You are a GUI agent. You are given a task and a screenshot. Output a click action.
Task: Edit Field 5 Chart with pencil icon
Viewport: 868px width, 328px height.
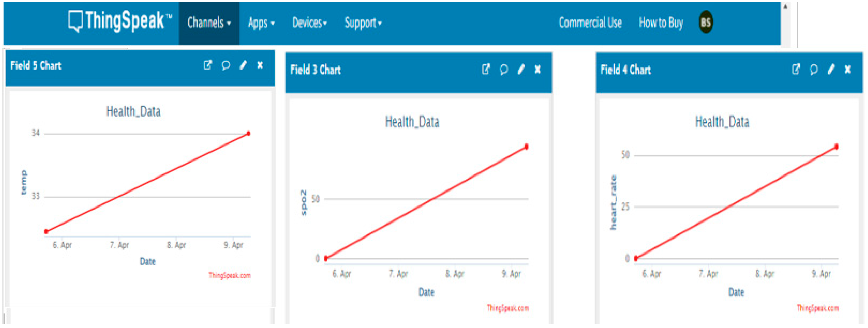tap(243, 65)
